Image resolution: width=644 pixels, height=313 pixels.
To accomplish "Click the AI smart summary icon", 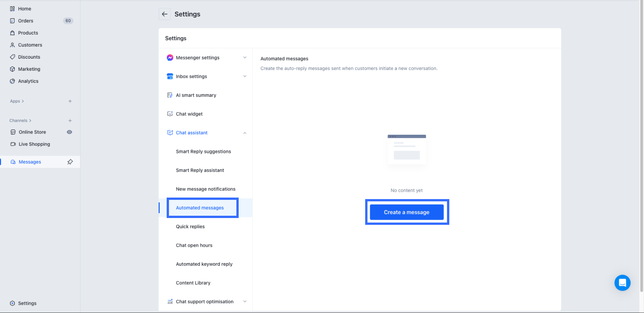I will click(x=170, y=95).
